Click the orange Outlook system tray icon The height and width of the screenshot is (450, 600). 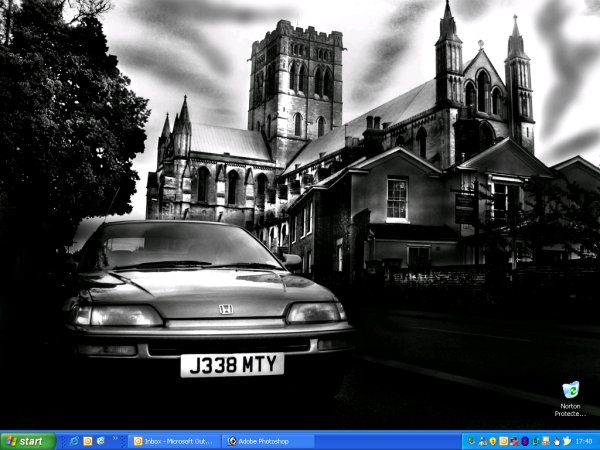click(504, 441)
